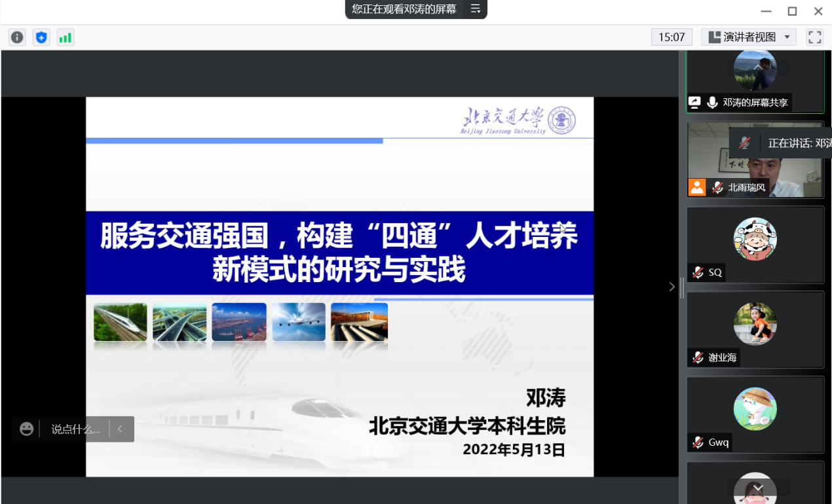This screenshot has height=504, width=832.
Task: Click the blue security shield icon
Action: (x=41, y=37)
